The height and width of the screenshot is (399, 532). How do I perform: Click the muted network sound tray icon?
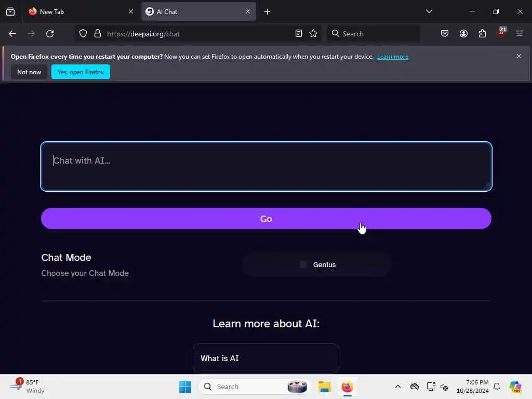(444, 387)
